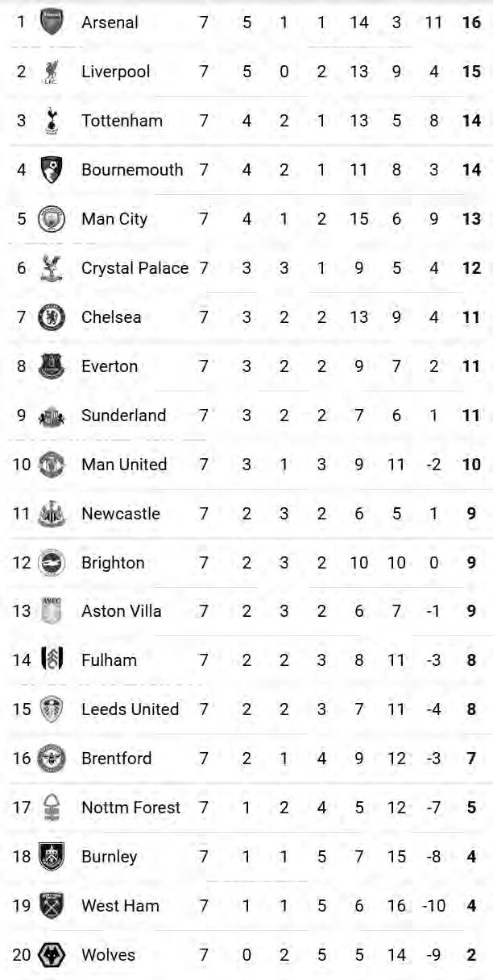Viewport: 493px width, 980px height.
Task: Open the Man City crest icon
Action: pyautogui.click(x=52, y=219)
